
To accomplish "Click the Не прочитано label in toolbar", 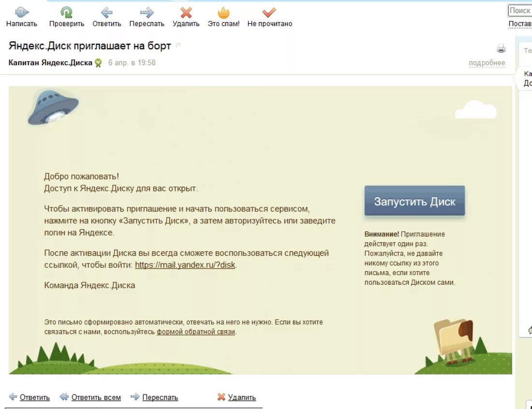I will pos(270,24).
